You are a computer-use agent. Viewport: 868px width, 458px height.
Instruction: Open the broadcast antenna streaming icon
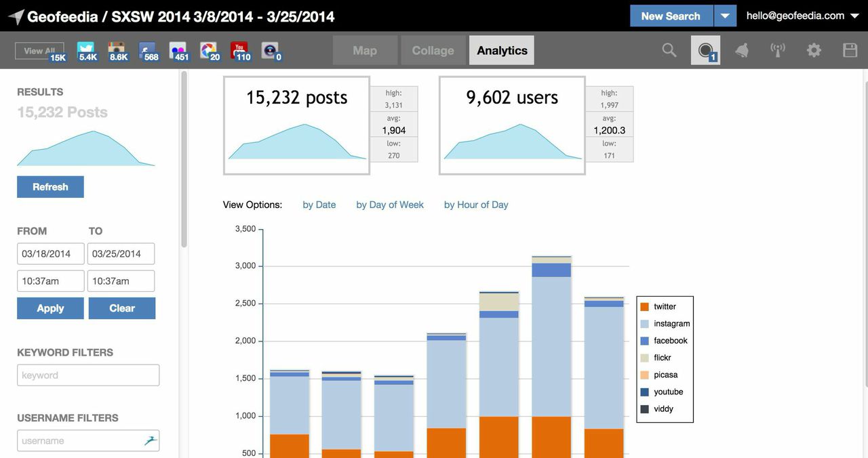pos(778,50)
